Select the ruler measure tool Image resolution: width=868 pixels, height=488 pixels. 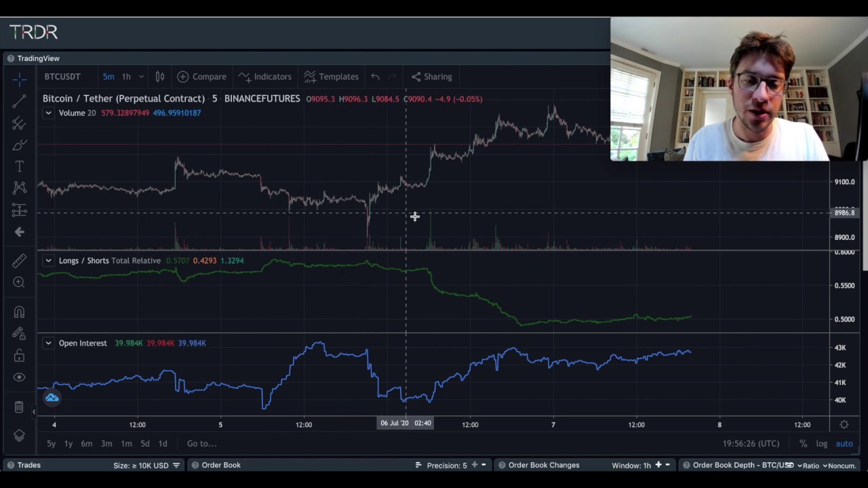point(19,261)
